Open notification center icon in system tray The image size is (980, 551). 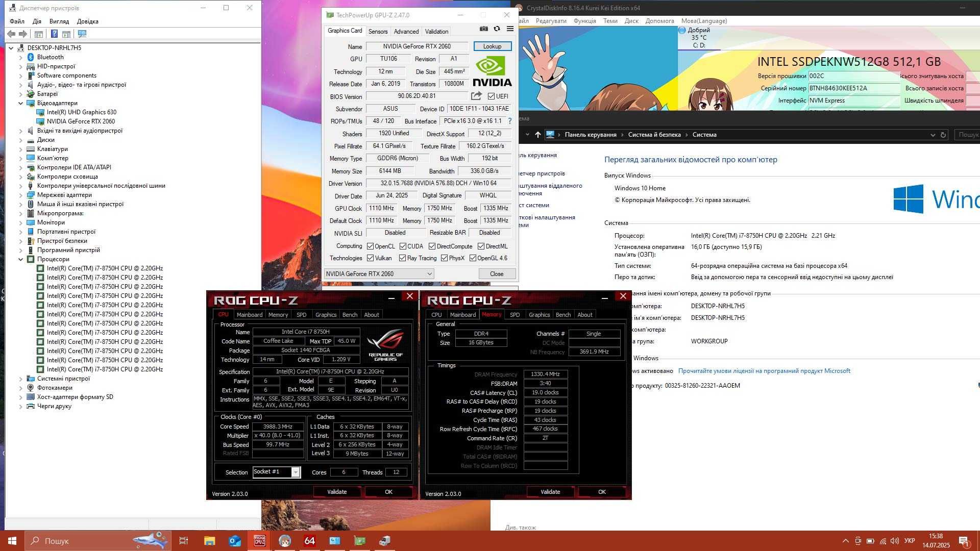pyautogui.click(x=964, y=541)
